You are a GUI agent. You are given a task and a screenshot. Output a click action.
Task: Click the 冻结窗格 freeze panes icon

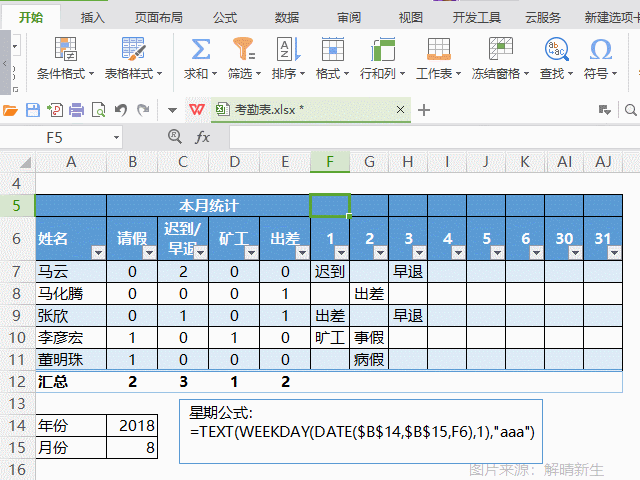[x=500, y=49]
